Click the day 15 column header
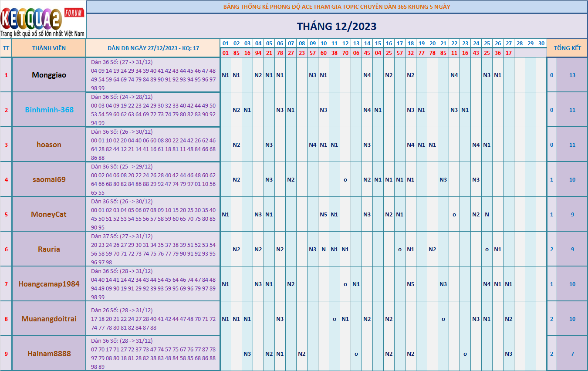Image resolution: width=588 pixels, height=371 pixels. click(378, 44)
